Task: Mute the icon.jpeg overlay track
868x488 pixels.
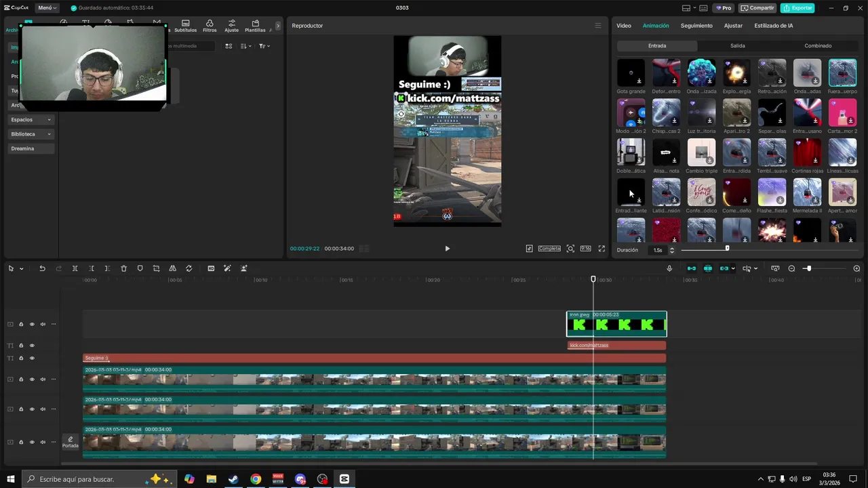Action: (43, 324)
